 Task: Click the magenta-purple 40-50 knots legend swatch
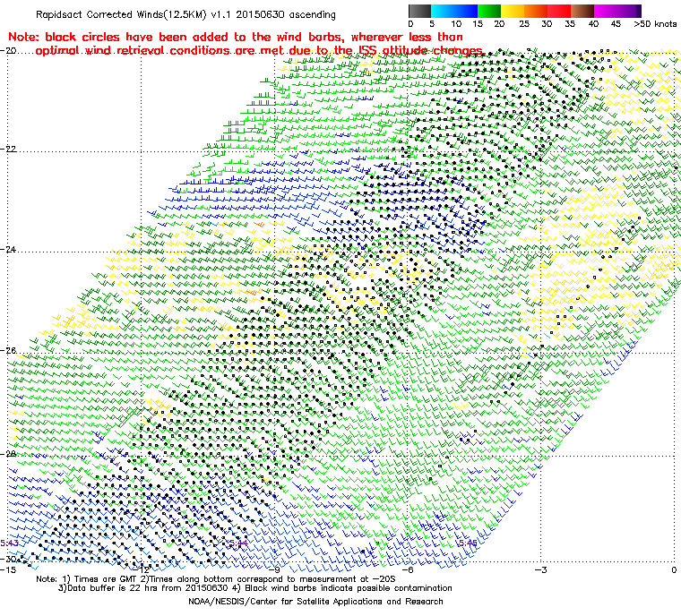617,11
